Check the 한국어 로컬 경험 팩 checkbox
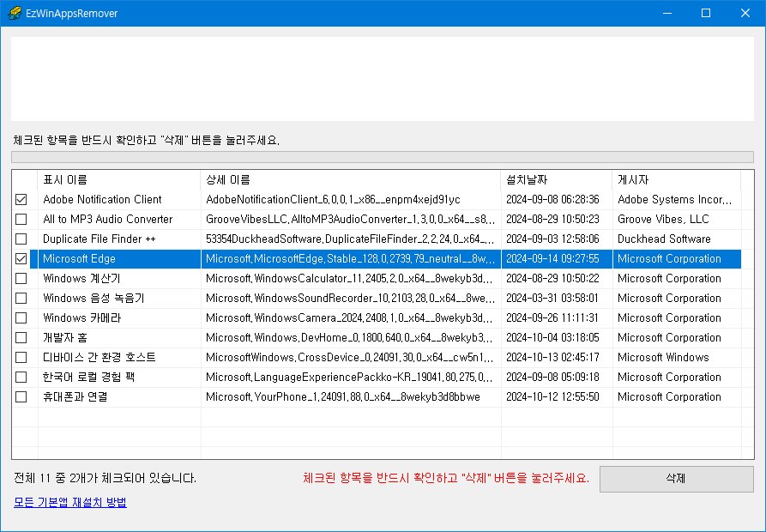The image size is (766, 532). (x=21, y=378)
